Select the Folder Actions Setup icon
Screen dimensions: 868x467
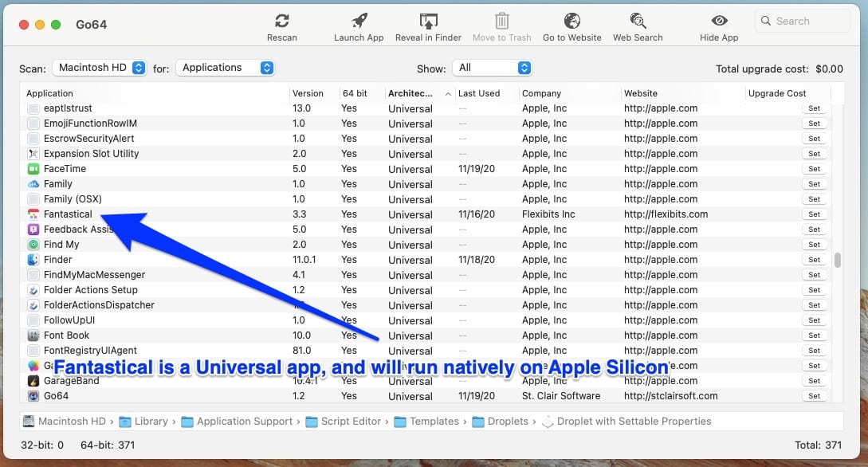(33, 290)
